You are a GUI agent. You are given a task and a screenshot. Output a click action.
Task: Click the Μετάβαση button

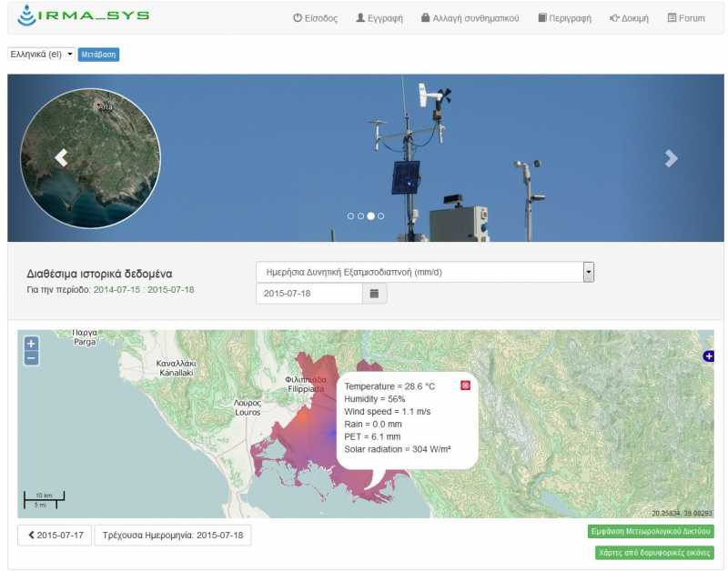[98, 55]
